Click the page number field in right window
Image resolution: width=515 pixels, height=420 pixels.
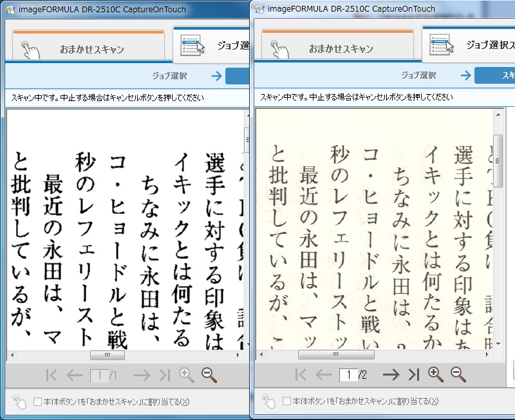coord(348,374)
